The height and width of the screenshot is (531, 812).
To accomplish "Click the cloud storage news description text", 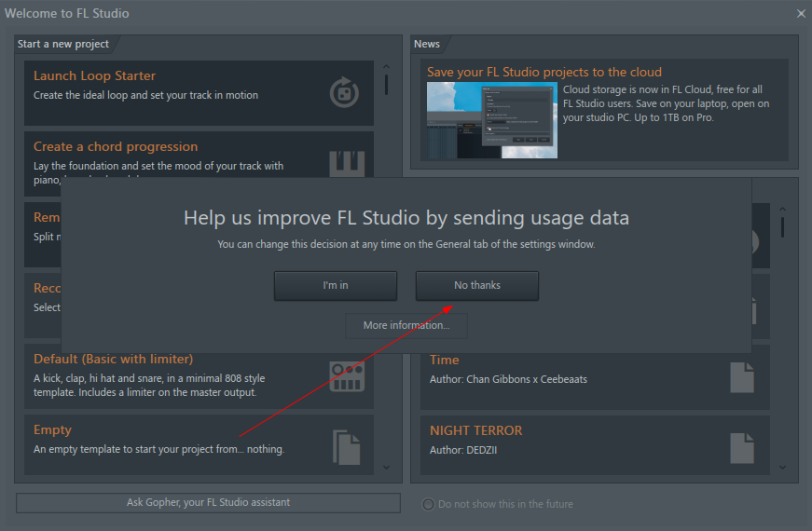I will (x=666, y=103).
